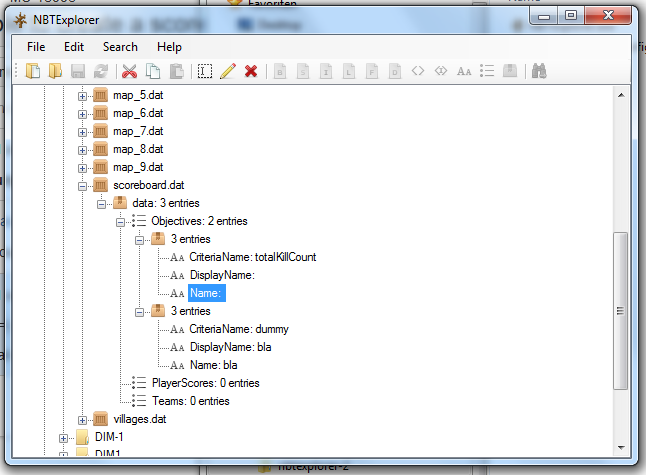The image size is (646, 475).
Task: Open the File menu
Action: point(36,47)
